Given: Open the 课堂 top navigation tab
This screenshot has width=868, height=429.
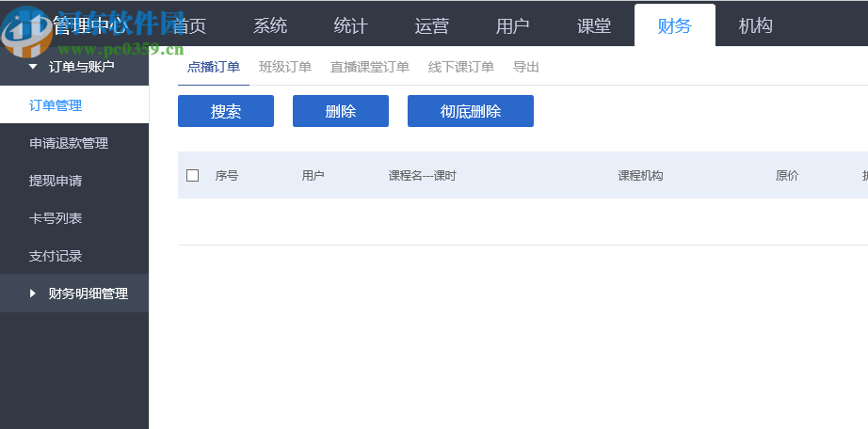Looking at the screenshot, I should [x=593, y=25].
